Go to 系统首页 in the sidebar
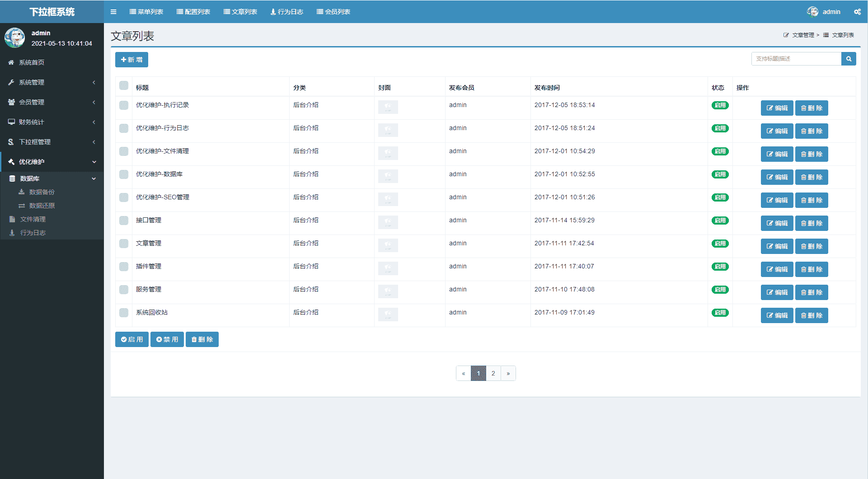This screenshot has width=868, height=479. pyautogui.click(x=31, y=62)
